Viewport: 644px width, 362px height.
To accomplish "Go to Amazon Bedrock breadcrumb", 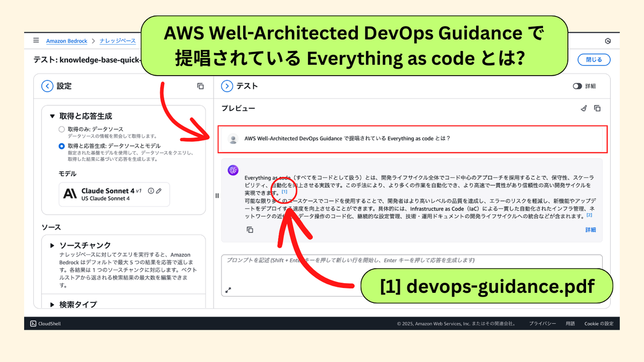I will pos(67,41).
